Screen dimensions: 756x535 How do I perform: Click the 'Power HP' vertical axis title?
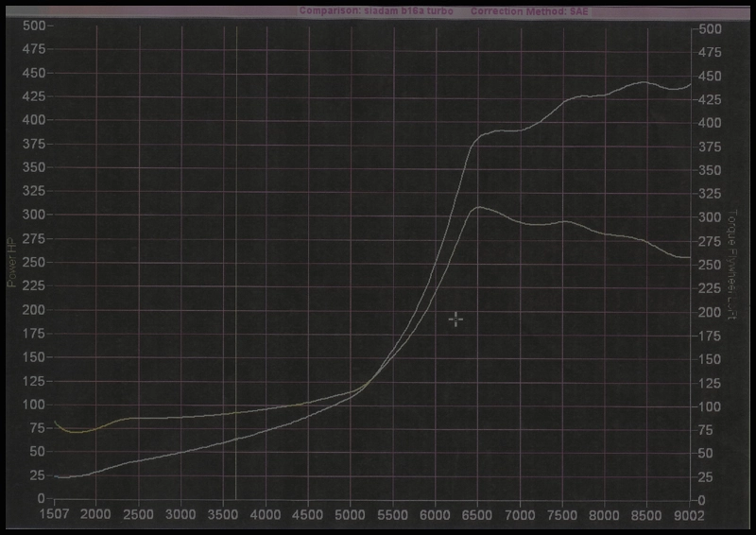click(x=11, y=262)
